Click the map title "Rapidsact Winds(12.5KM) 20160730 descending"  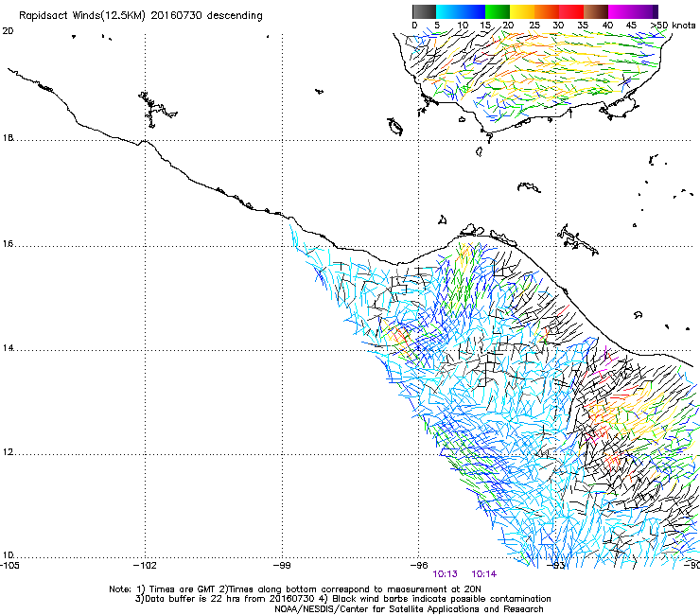coord(141,15)
